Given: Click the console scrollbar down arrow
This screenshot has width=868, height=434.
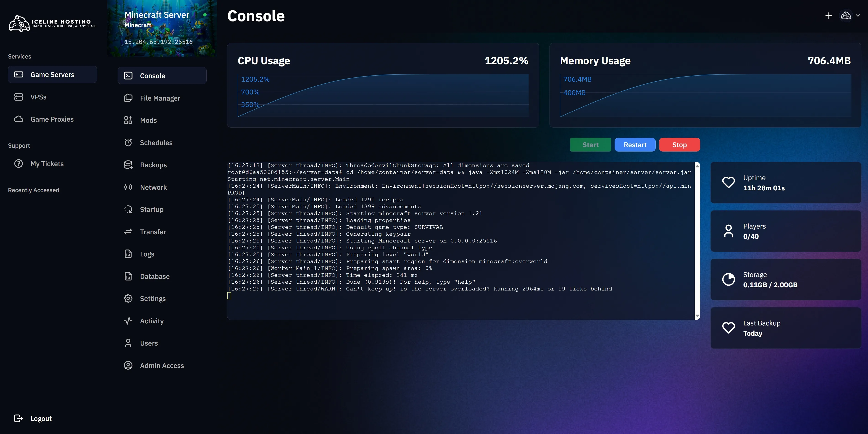Looking at the screenshot, I should point(697,316).
